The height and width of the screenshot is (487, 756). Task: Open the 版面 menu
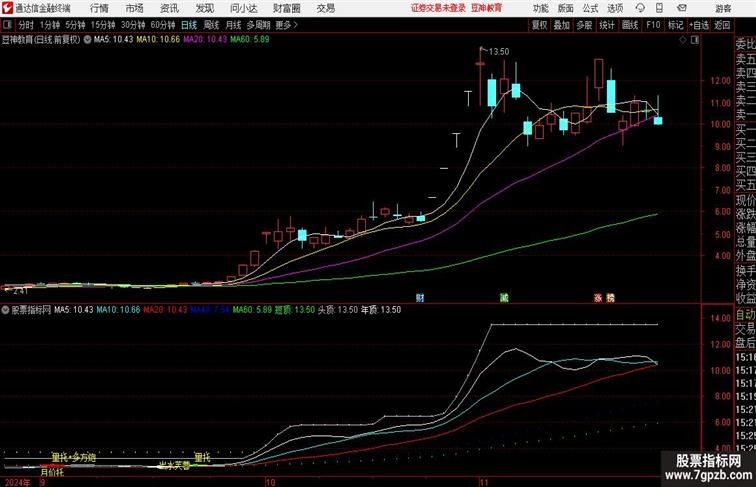566,8
